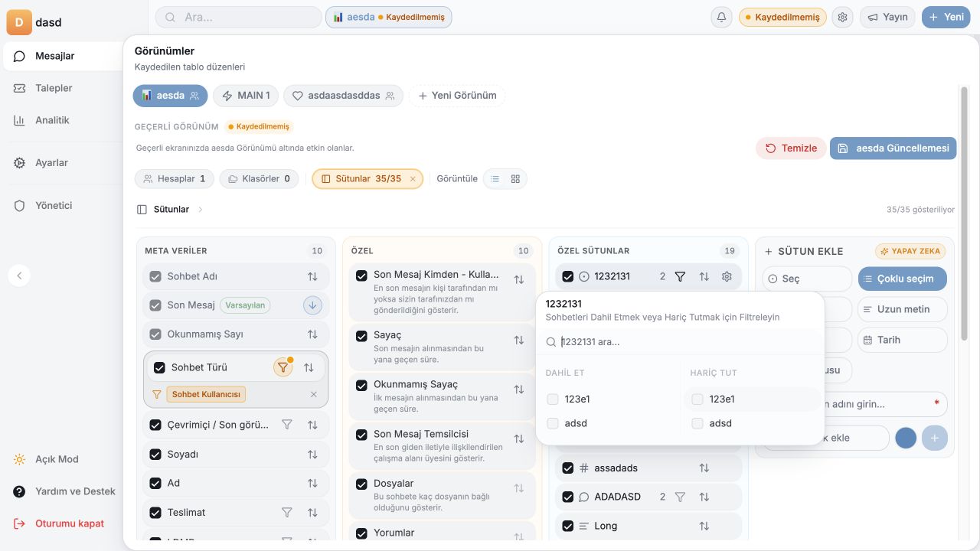This screenshot has height=551, width=980.
Task: Remove the Sohbet Kullanıcısı filter chip
Action: point(313,395)
